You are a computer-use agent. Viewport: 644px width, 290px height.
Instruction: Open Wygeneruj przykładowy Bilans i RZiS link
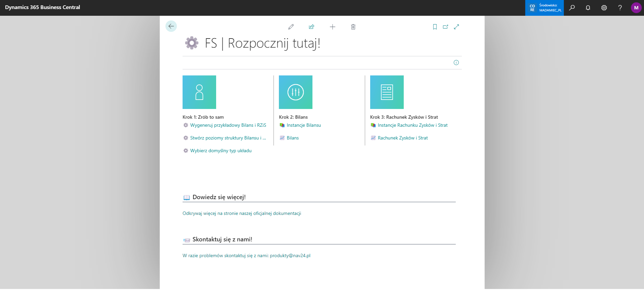[x=228, y=125]
